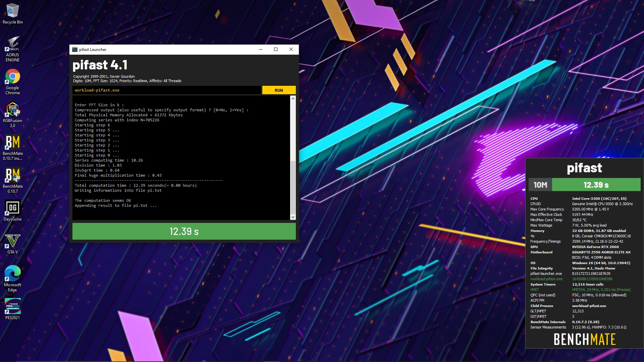Click 'GIGABYTE Z590 AORUS ELITE AX' motherboard value
The height and width of the screenshot is (362, 644).
tap(601, 252)
